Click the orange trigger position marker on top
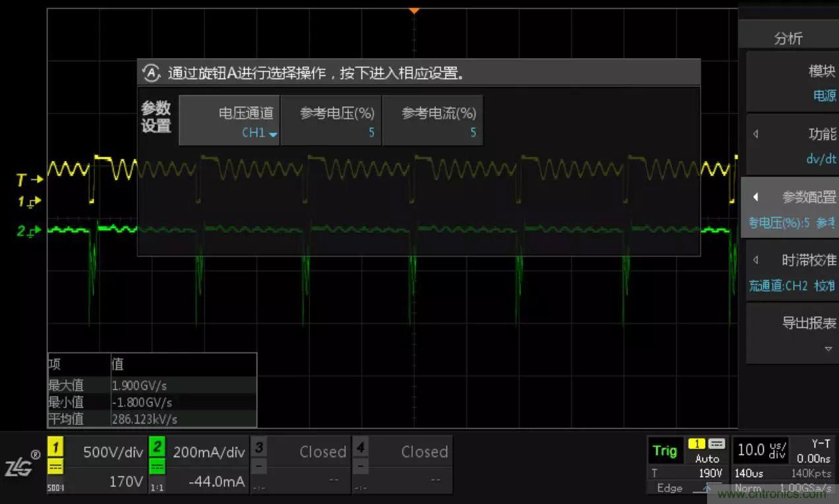The width and height of the screenshot is (839, 504). [414, 11]
